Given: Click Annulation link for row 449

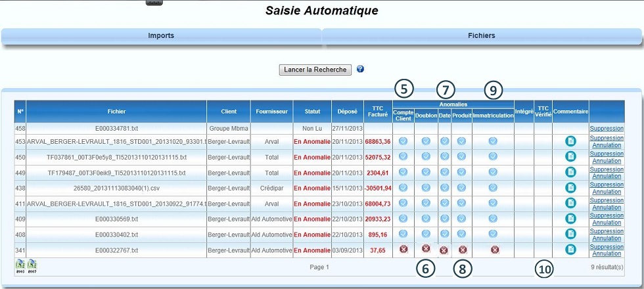Looking at the screenshot, I should (606, 176).
